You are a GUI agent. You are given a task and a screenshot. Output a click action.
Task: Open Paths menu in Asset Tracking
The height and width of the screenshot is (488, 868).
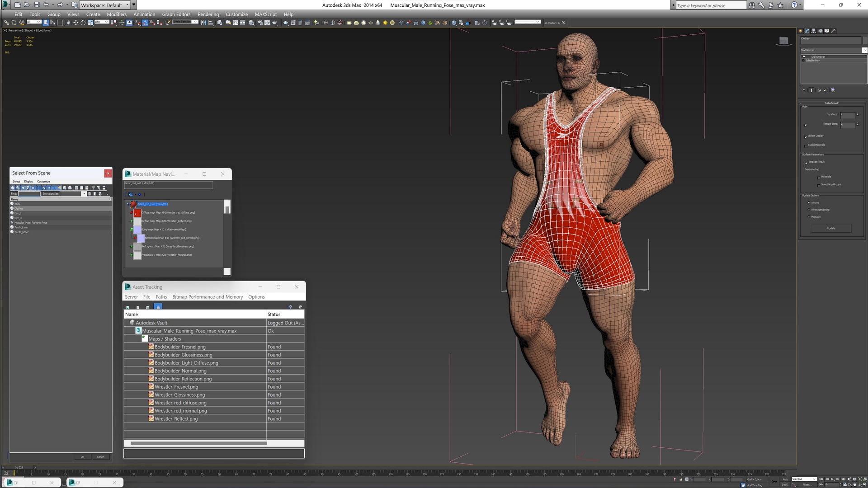pos(161,297)
